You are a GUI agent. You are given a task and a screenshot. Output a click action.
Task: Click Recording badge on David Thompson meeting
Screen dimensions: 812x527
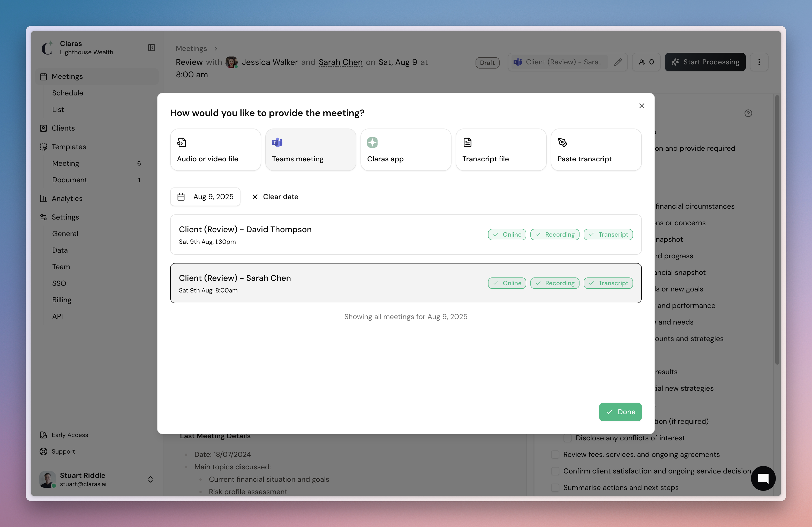coord(555,235)
